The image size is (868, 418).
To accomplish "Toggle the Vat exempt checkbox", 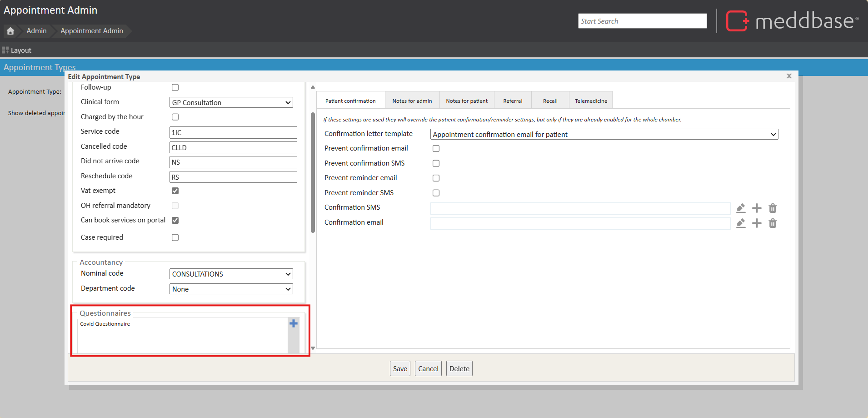I will point(175,191).
